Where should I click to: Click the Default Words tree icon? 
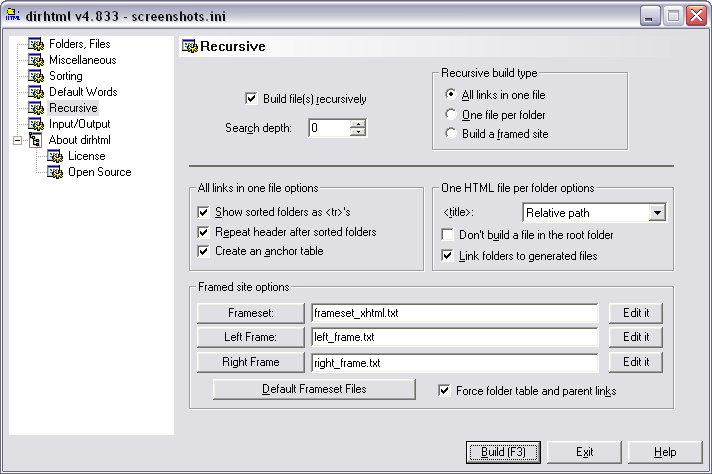coord(36,92)
